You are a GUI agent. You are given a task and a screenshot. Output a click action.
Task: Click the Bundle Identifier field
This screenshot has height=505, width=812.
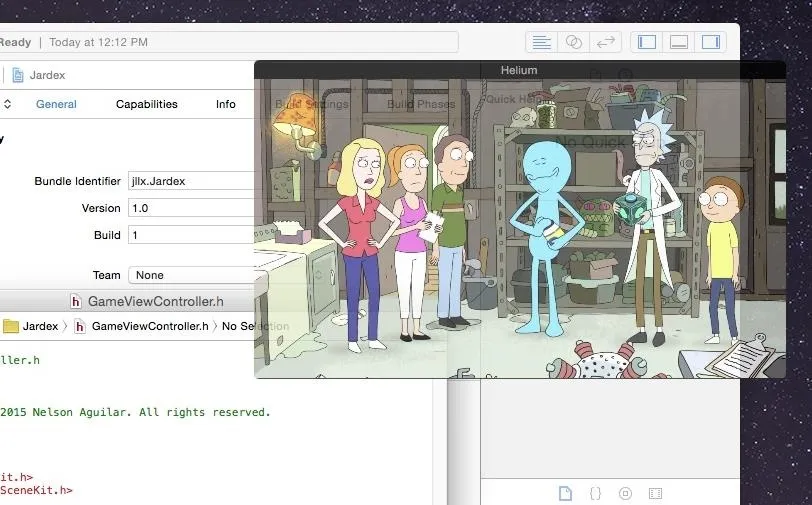pyautogui.click(x=191, y=181)
